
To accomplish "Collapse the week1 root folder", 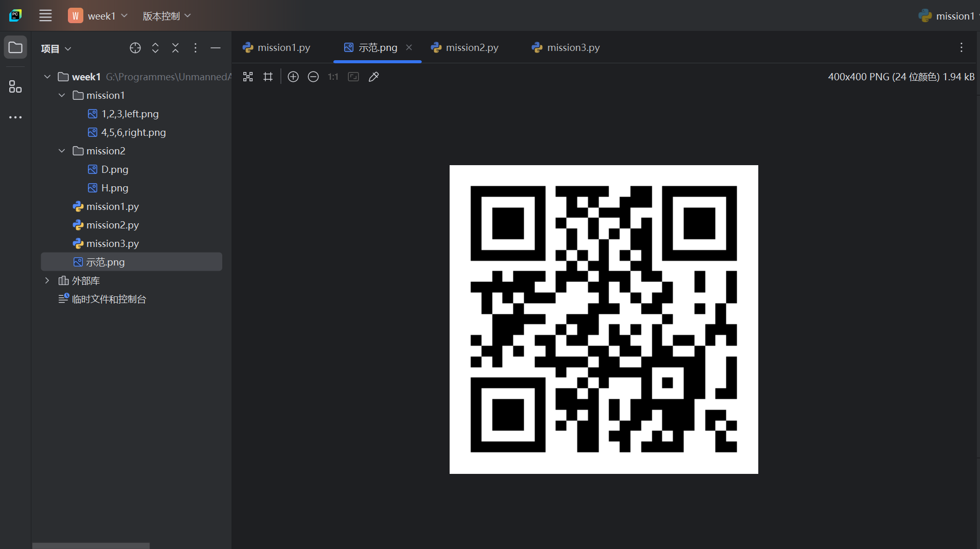I will [47, 77].
